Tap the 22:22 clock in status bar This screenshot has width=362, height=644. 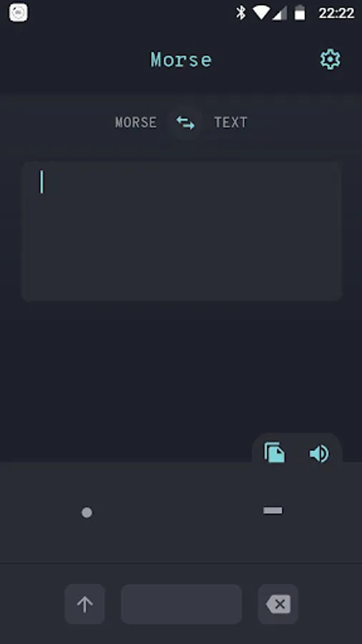tap(336, 13)
